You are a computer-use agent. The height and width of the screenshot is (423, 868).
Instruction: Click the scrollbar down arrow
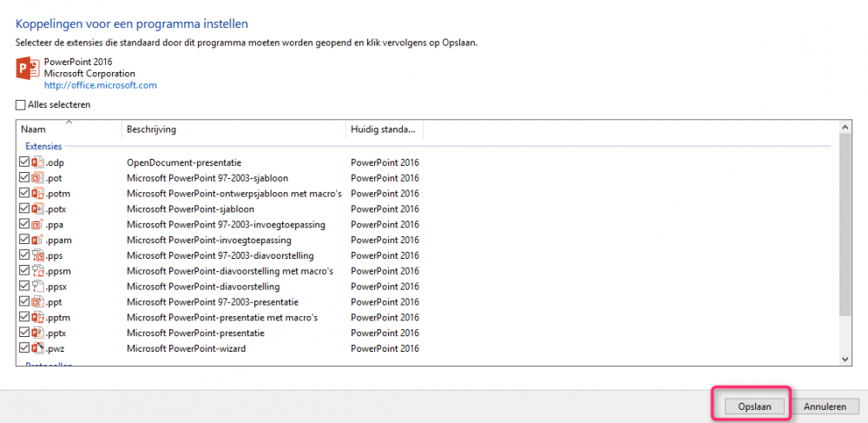pos(845,359)
